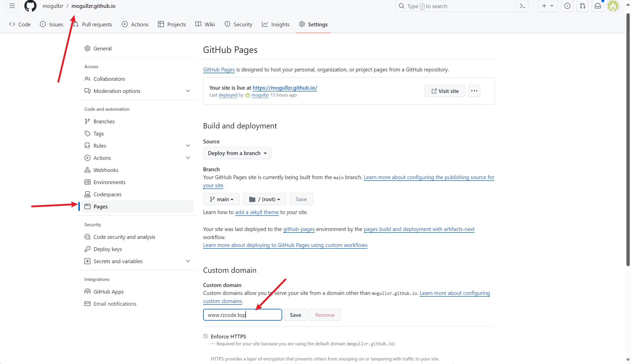
Task: Switch to the Pull requests tab
Action: click(x=92, y=24)
